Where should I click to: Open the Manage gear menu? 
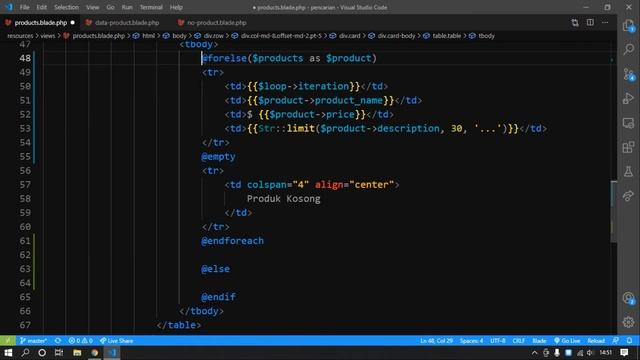click(628, 322)
